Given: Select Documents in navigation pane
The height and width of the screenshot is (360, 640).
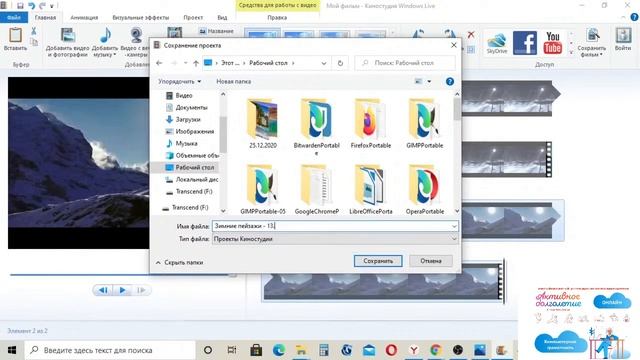Looking at the screenshot, I should point(187,107).
